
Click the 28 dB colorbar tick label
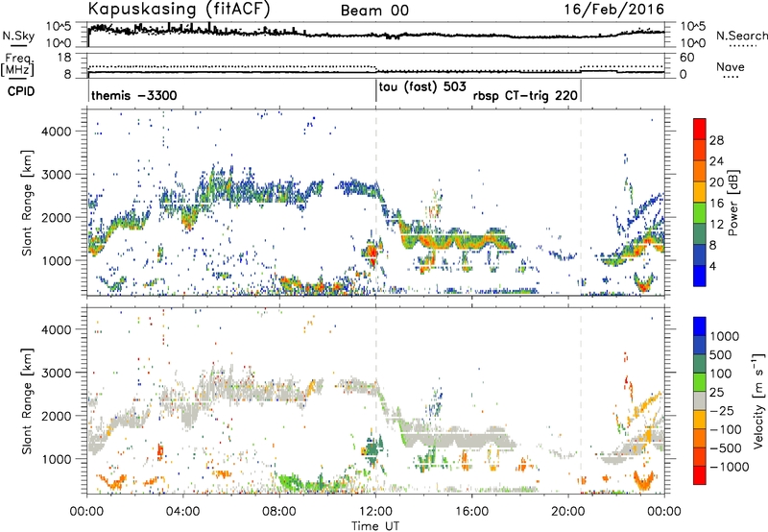tap(716, 140)
